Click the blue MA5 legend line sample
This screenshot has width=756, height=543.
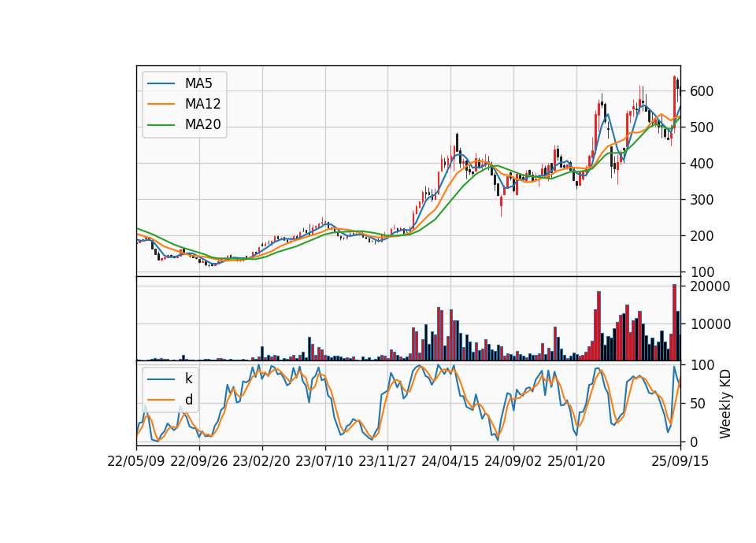161,83
